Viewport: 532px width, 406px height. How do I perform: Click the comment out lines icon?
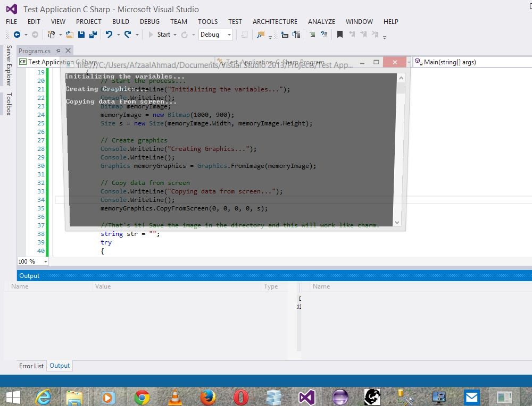[x=312, y=35]
